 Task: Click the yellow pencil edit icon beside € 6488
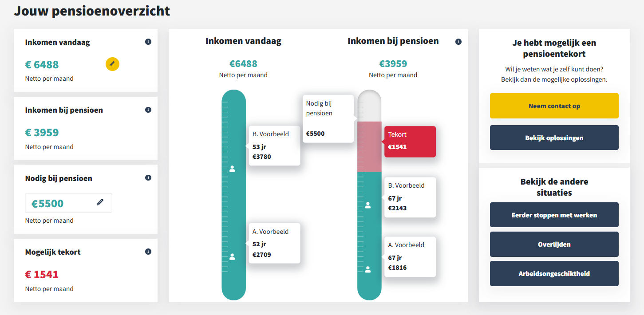pyautogui.click(x=112, y=64)
